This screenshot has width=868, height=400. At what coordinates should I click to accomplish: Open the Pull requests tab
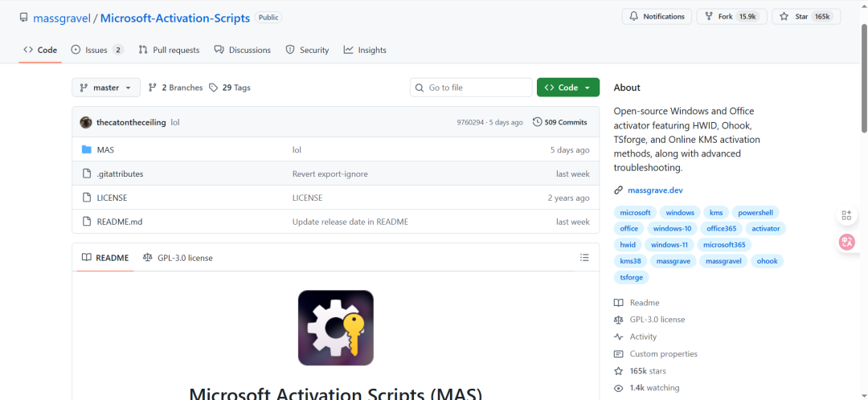tap(169, 50)
